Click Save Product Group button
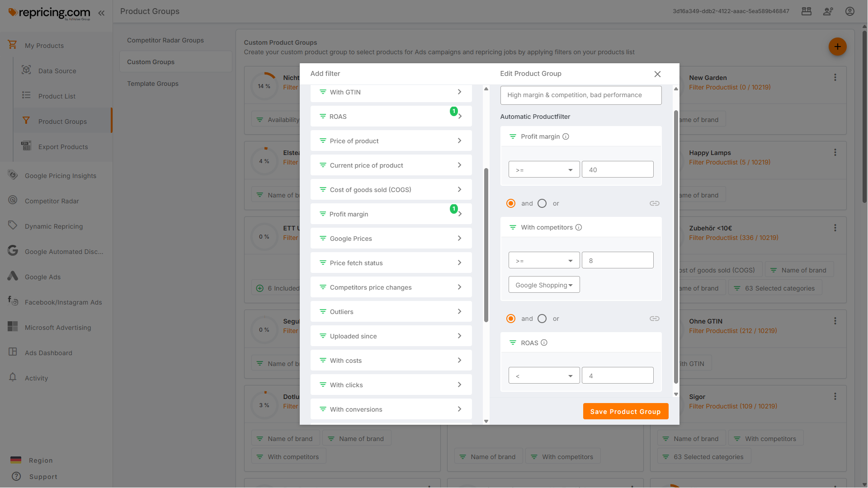Image resolution: width=868 pixels, height=488 pixels. (625, 411)
